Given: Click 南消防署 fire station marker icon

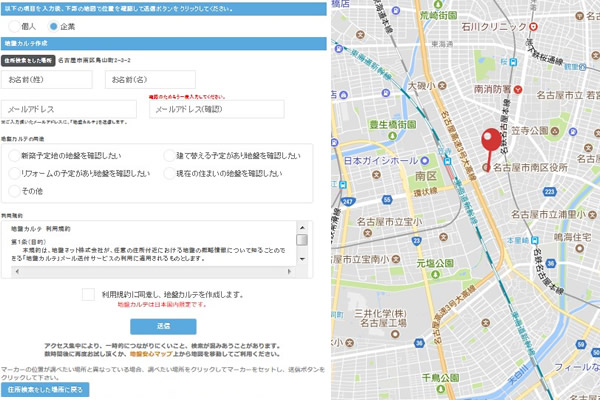Looking at the screenshot, I should [518, 90].
